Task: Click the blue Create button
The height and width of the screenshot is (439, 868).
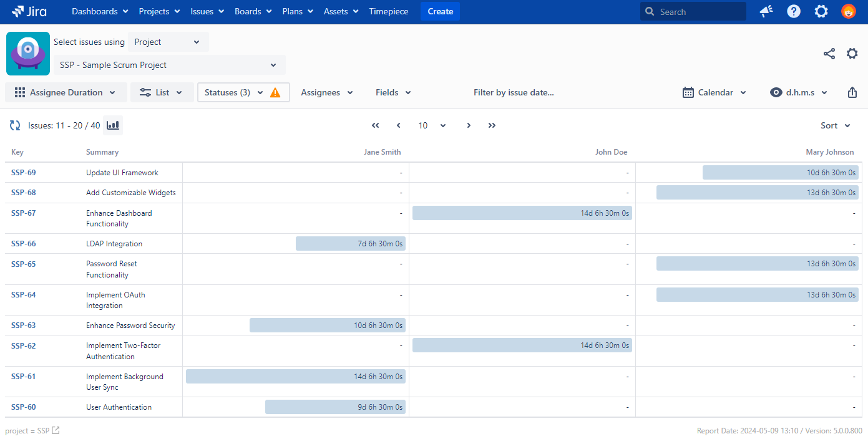Action: [x=440, y=11]
